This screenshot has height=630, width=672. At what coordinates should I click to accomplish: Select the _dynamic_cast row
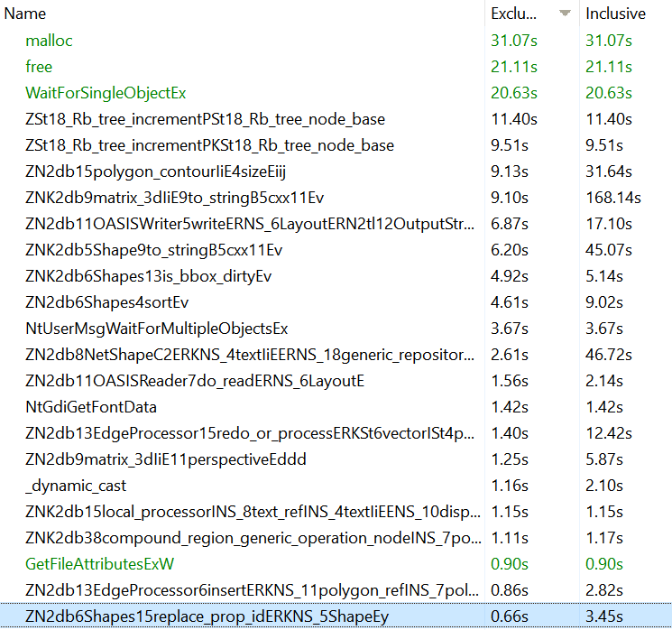coord(336,486)
